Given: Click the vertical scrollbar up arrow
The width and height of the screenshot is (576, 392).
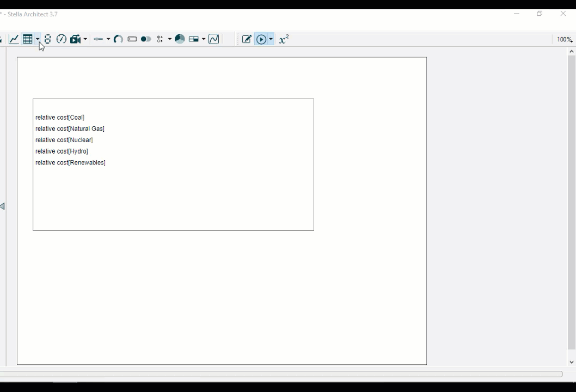Looking at the screenshot, I should click(571, 51).
